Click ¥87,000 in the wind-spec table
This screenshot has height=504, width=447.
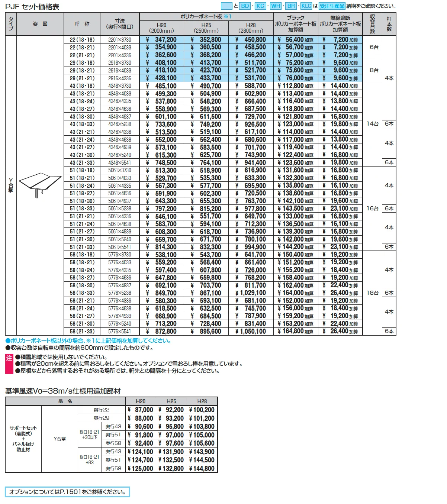click(x=140, y=410)
